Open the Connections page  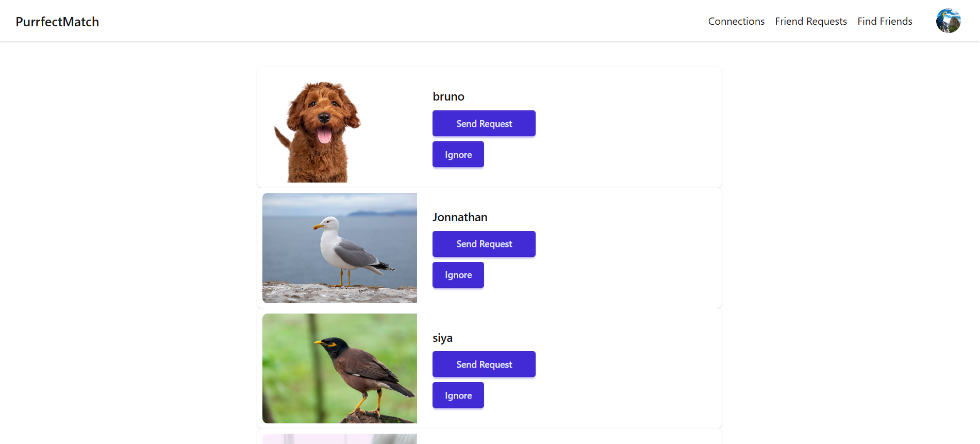tap(736, 21)
